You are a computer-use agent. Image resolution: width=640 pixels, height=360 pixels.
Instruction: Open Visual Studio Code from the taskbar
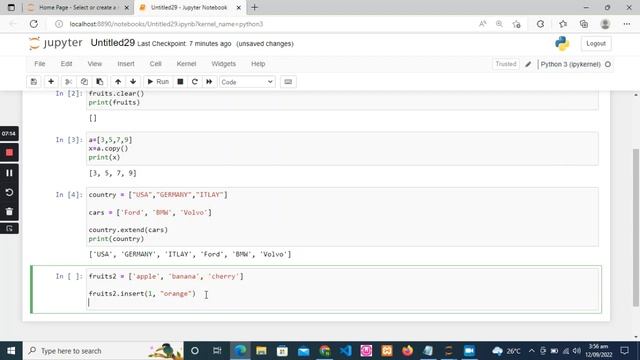tap(346, 351)
